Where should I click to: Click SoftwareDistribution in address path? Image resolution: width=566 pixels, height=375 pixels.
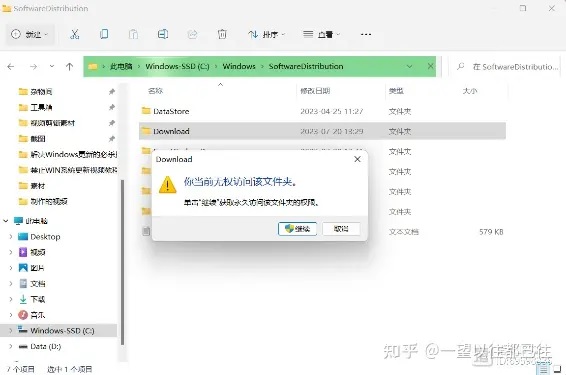[x=306, y=66]
